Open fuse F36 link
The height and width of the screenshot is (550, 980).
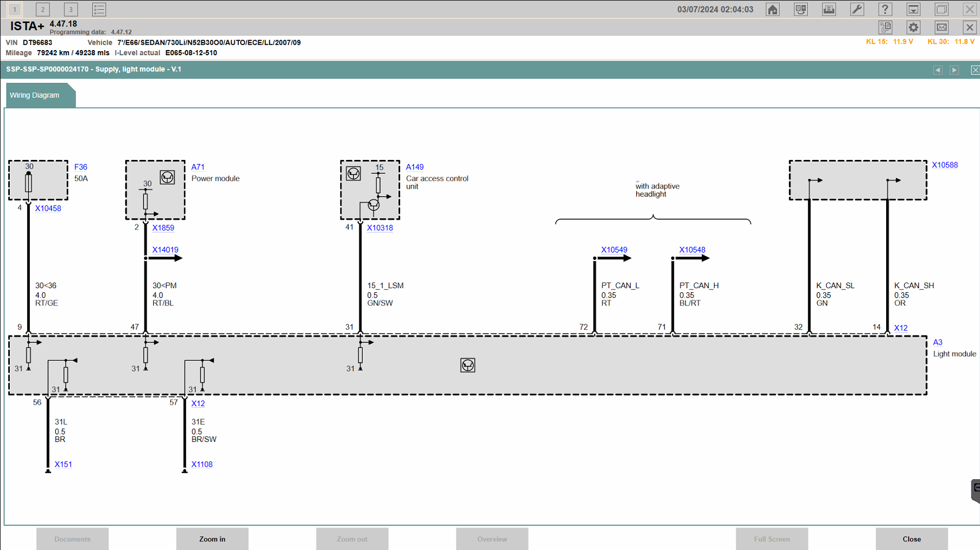[x=81, y=167]
